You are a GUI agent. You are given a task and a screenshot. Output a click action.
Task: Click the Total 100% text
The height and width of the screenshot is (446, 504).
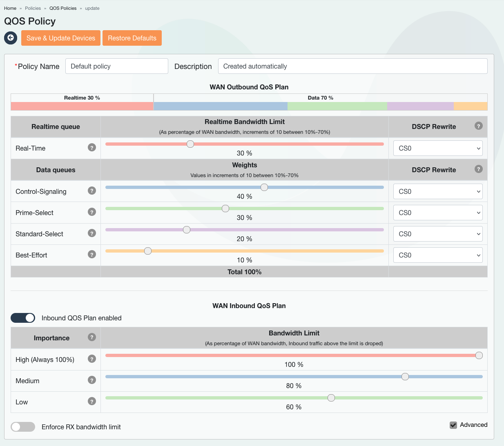[245, 272]
